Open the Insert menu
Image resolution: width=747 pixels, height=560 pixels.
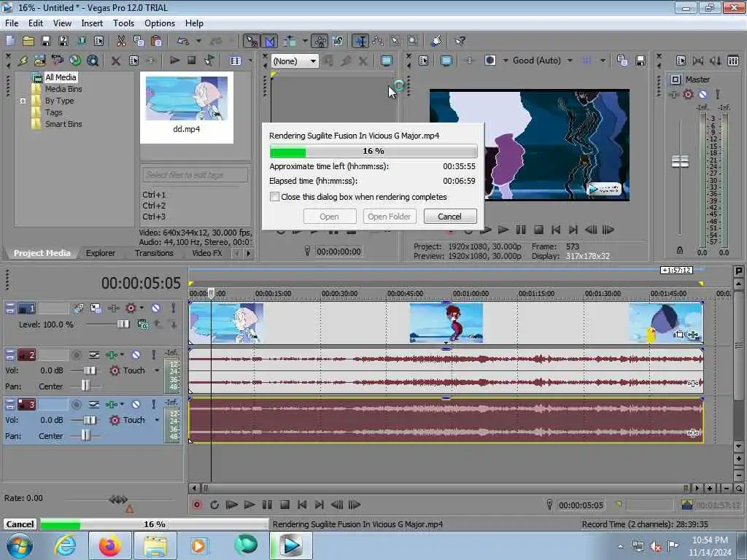[x=92, y=23]
